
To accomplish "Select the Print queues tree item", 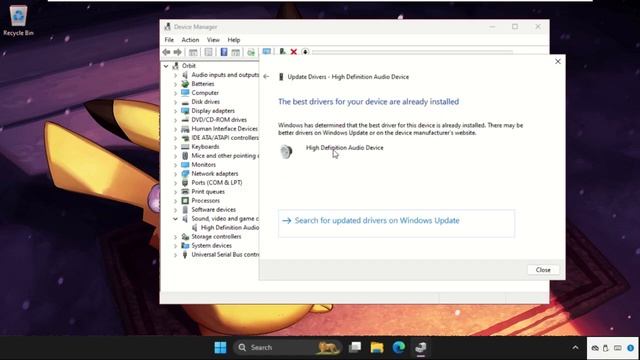I will coord(208,191).
